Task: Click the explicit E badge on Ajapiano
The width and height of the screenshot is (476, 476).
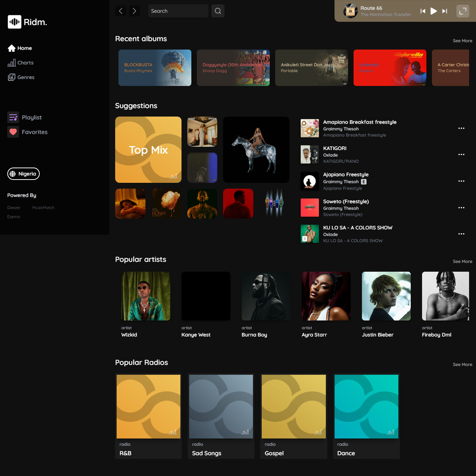Action: 364,181
